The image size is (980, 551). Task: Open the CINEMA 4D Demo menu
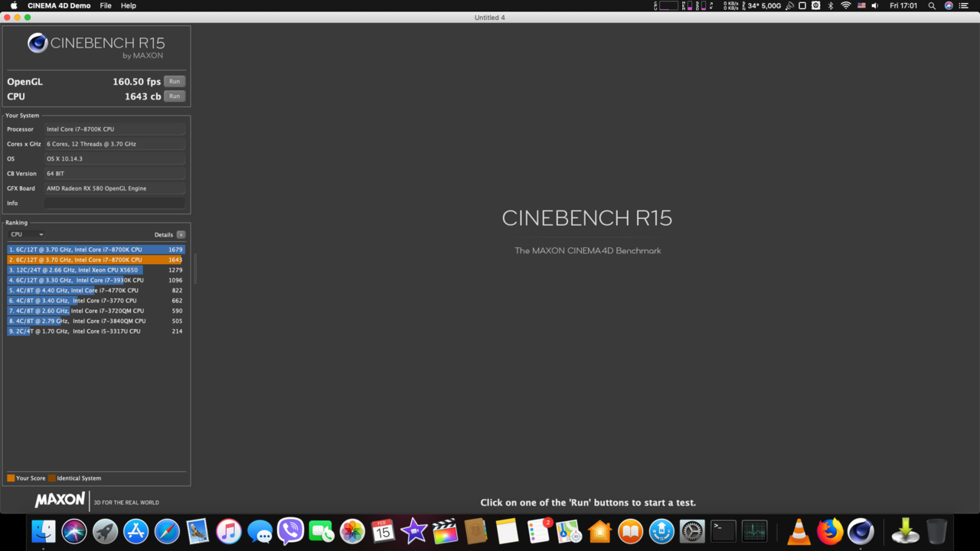(x=59, y=5)
